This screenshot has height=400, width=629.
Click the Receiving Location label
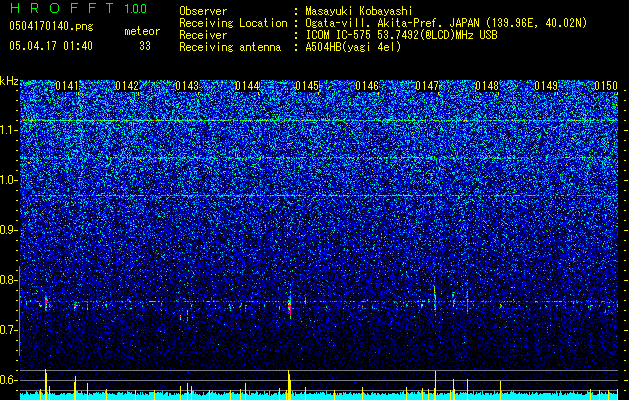[233, 24]
